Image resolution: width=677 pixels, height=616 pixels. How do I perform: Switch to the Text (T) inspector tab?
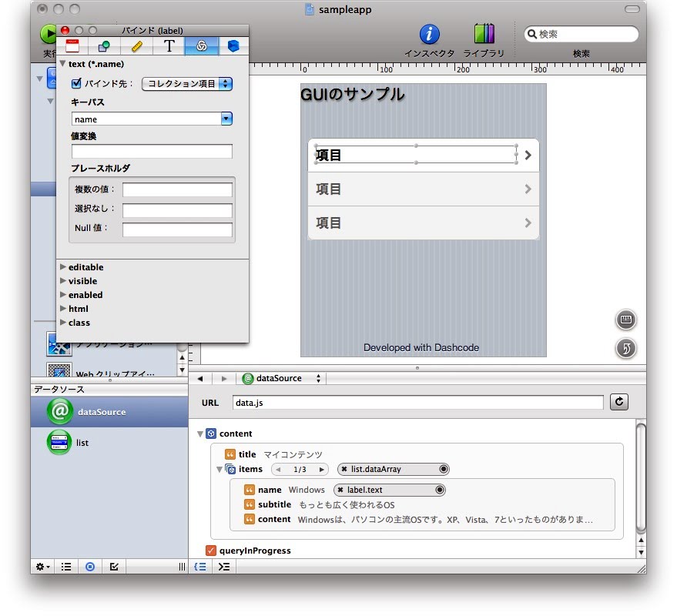click(x=169, y=46)
